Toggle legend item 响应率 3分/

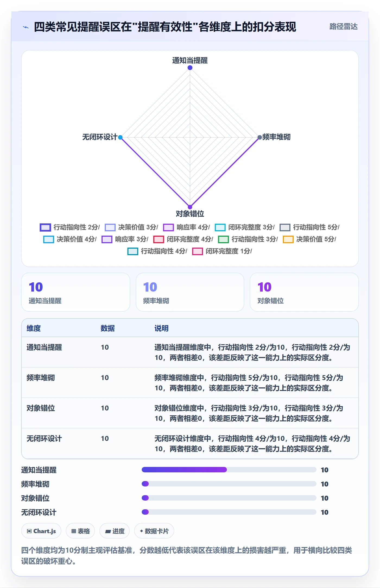pyautogui.click(x=125, y=239)
